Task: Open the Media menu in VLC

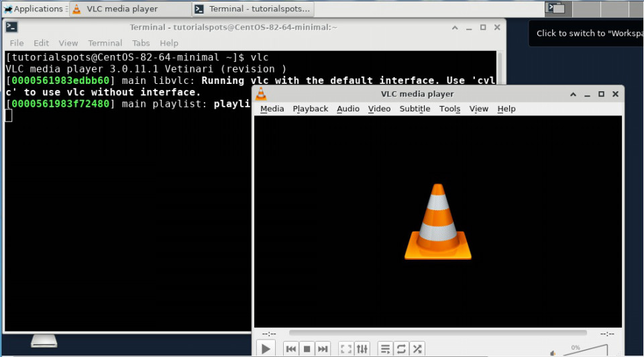Action: [272, 109]
